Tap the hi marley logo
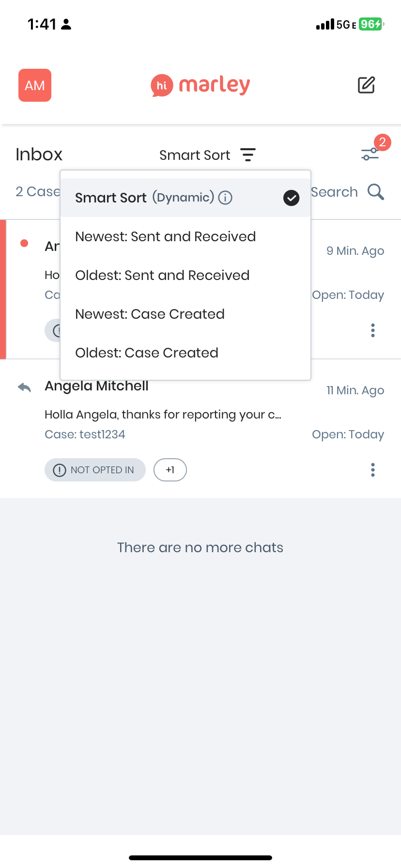This screenshot has height=868, width=401. tap(200, 85)
